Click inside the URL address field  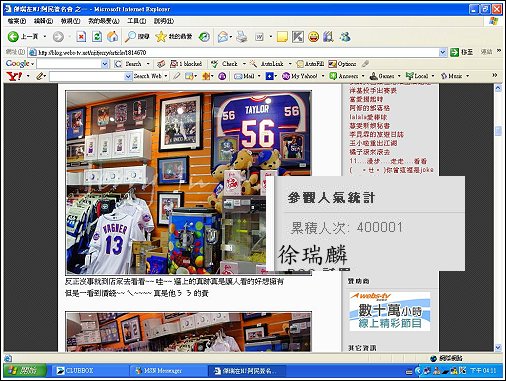click(x=237, y=52)
